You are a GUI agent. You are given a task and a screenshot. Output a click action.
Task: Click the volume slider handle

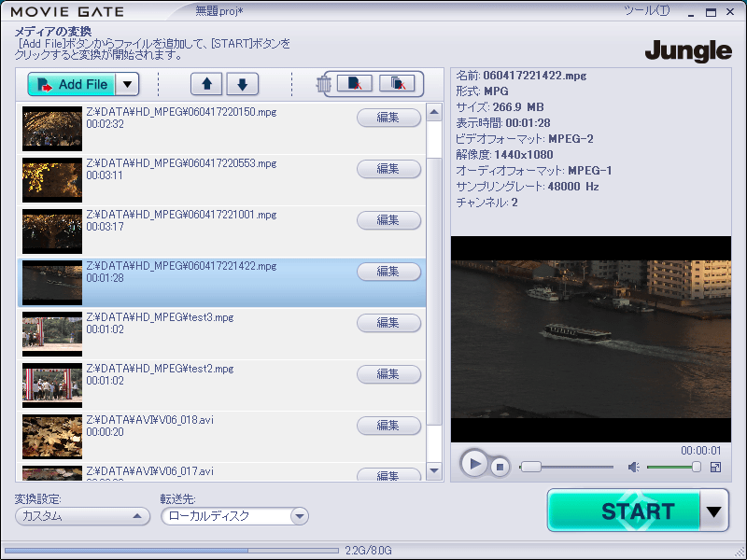coord(697,468)
